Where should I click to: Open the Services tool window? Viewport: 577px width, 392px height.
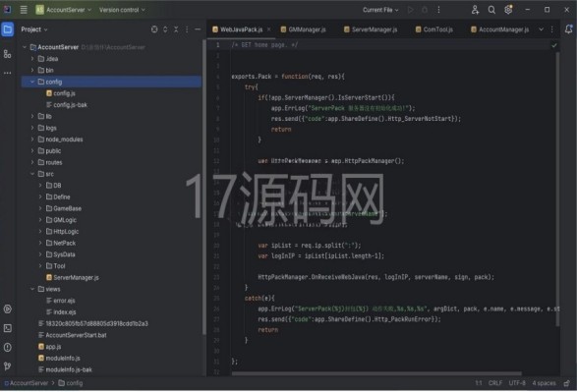point(7,308)
